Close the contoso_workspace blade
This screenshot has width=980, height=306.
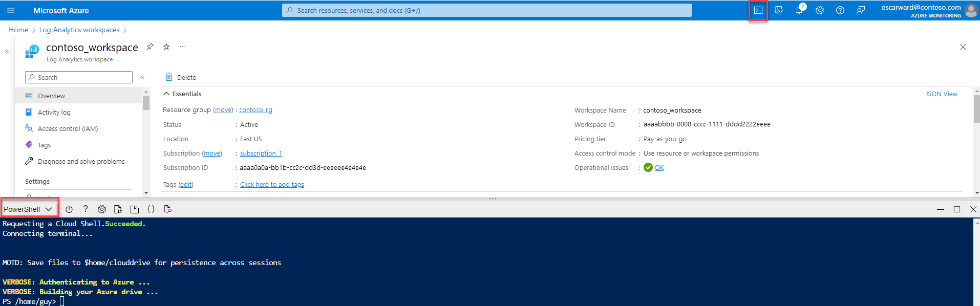(x=963, y=47)
